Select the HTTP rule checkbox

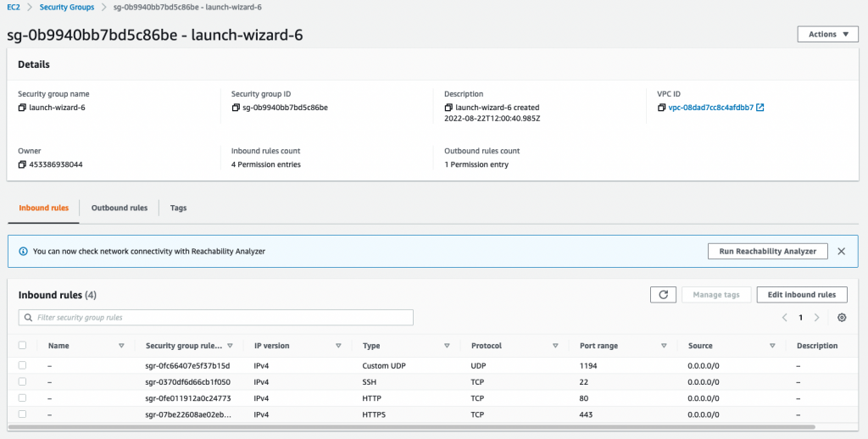[x=22, y=398]
